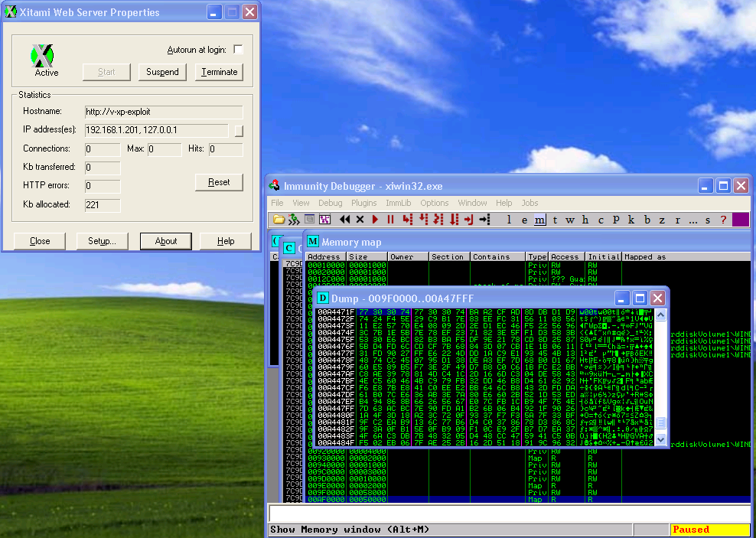Click the red question mark help icon
The image size is (756, 538).
(723, 220)
